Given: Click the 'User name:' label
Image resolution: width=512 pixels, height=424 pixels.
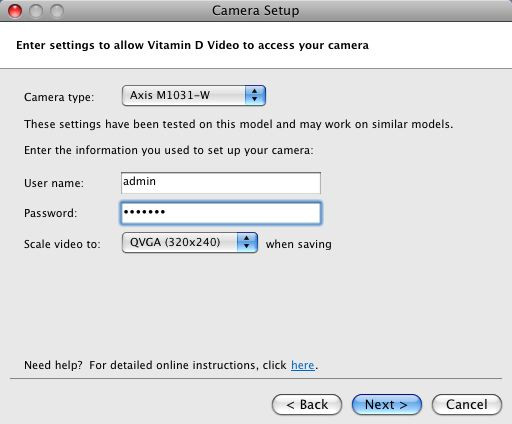Looking at the screenshot, I should coord(54,183).
